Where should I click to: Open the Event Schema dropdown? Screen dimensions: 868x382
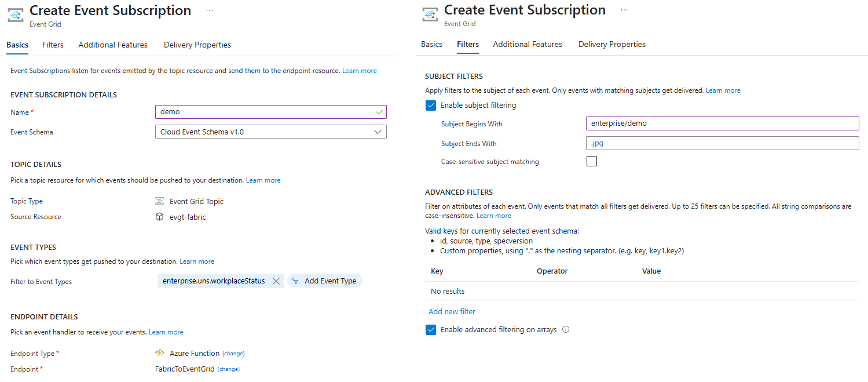pyautogui.click(x=271, y=132)
